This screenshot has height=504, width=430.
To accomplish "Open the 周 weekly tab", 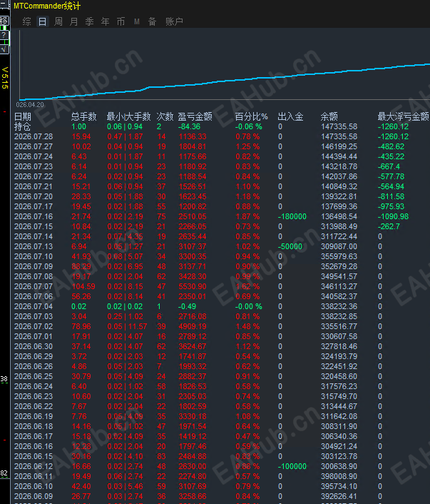I will point(58,21).
